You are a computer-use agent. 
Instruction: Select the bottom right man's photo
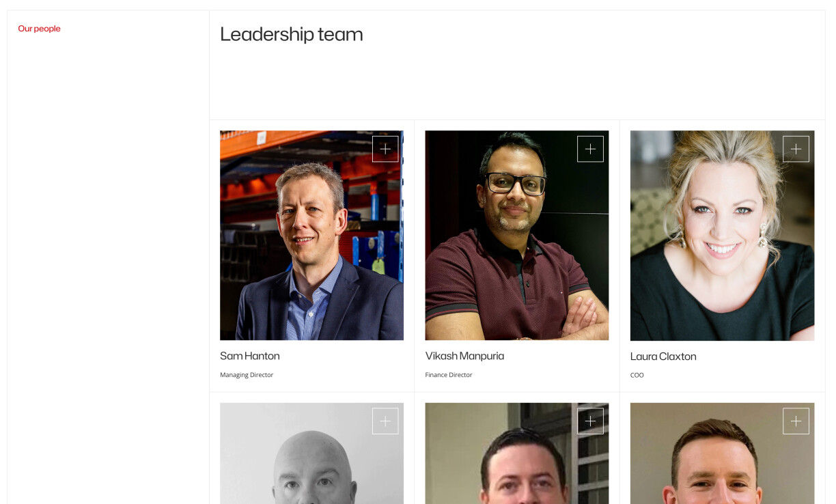point(722,453)
